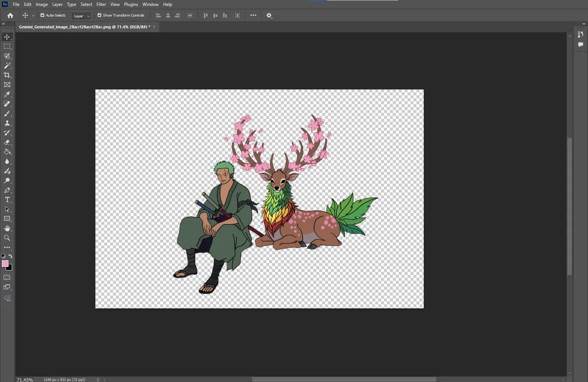Toggle the Auto-Select checkbox

click(x=42, y=15)
